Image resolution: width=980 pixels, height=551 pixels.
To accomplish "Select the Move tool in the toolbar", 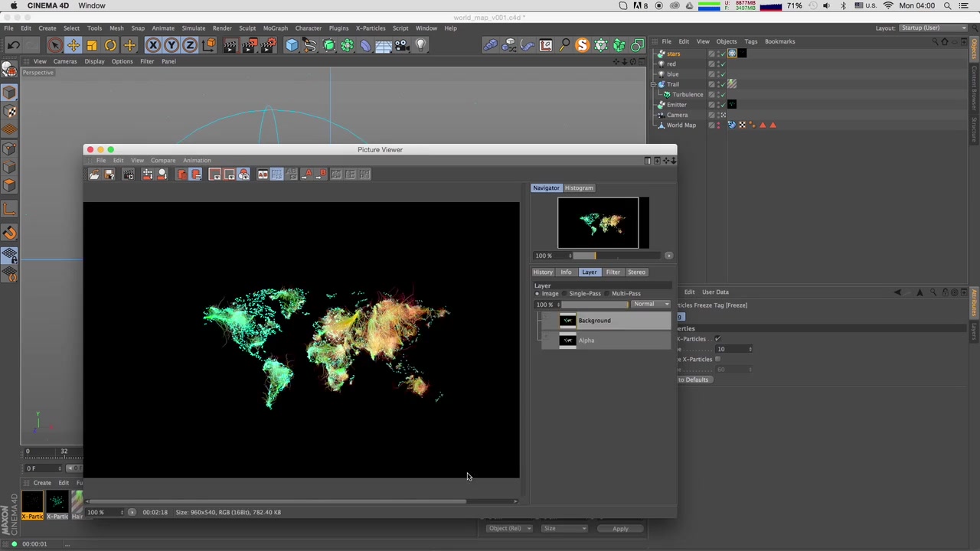I will coord(73,45).
